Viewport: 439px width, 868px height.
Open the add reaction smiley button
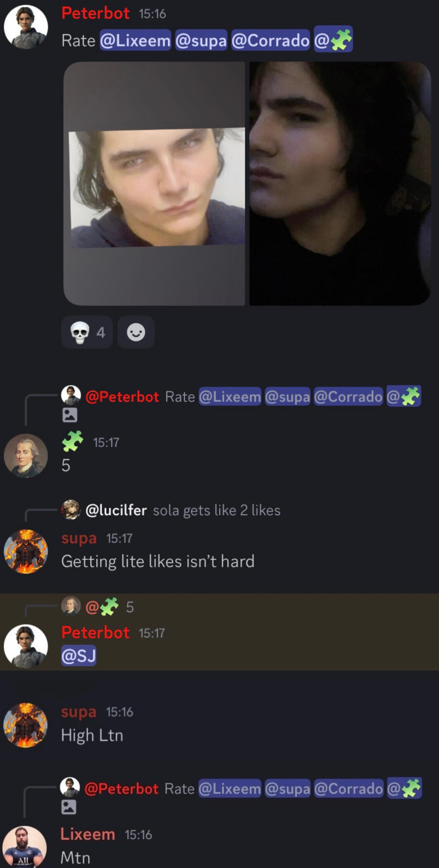136,332
